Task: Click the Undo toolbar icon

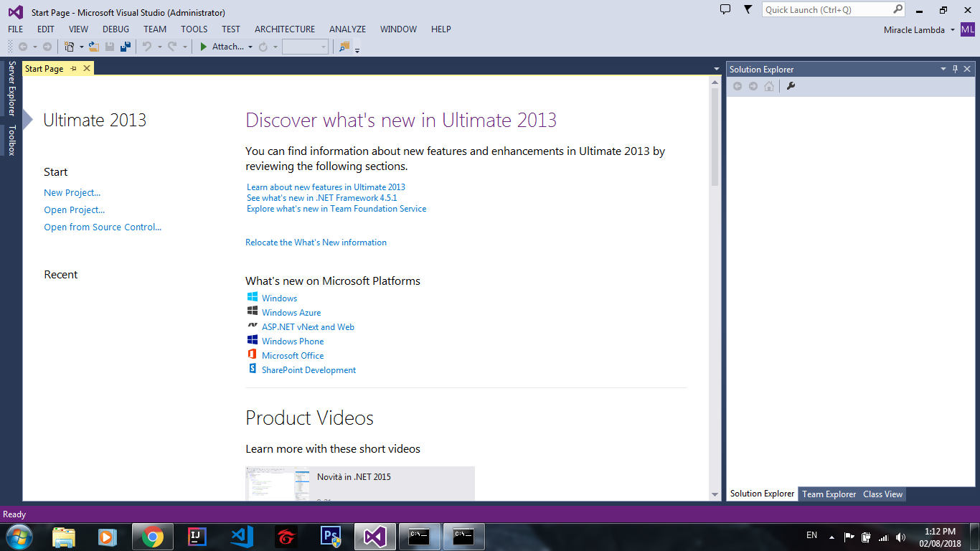Action: tap(147, 47)
